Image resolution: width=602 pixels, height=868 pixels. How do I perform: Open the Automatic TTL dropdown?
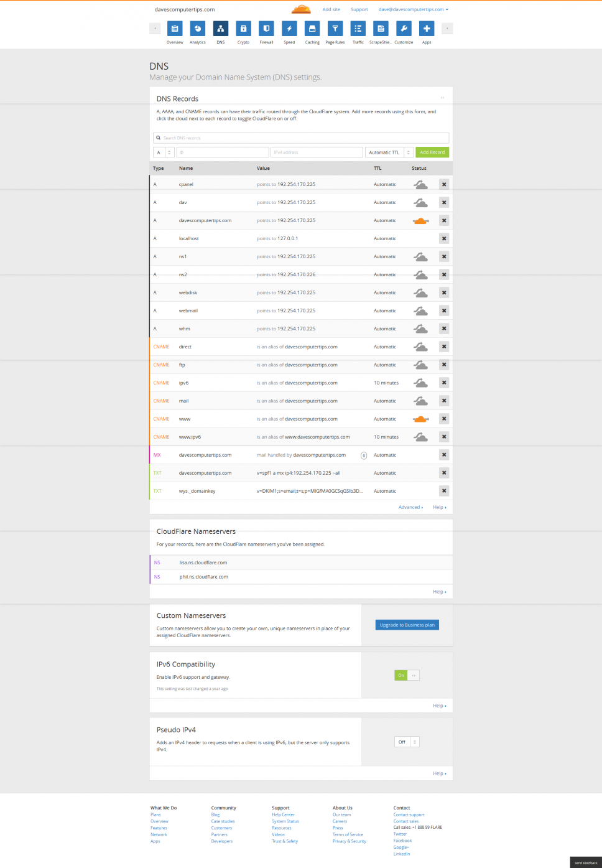coord(389,152)
